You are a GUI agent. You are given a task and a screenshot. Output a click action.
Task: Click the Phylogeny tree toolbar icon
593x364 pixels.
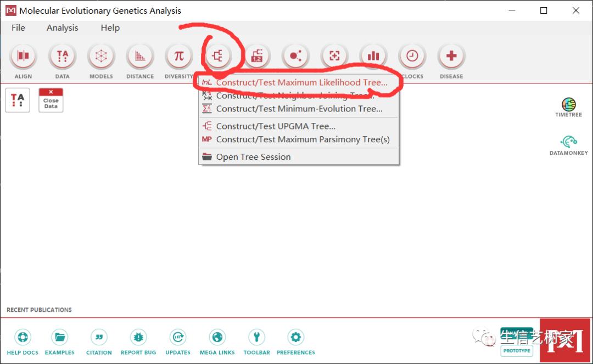pyautogui.click(x=218, y=56)
